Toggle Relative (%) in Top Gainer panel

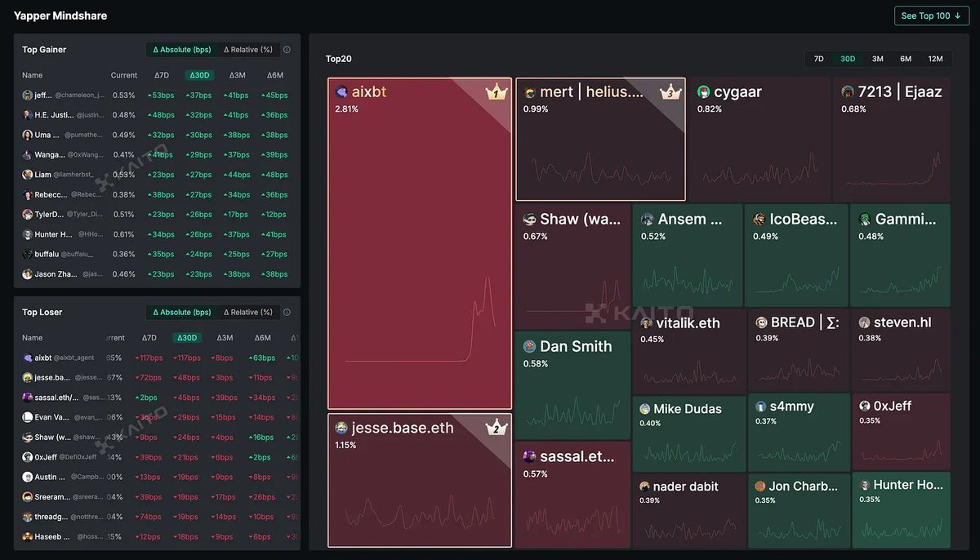tap(248, 50)
